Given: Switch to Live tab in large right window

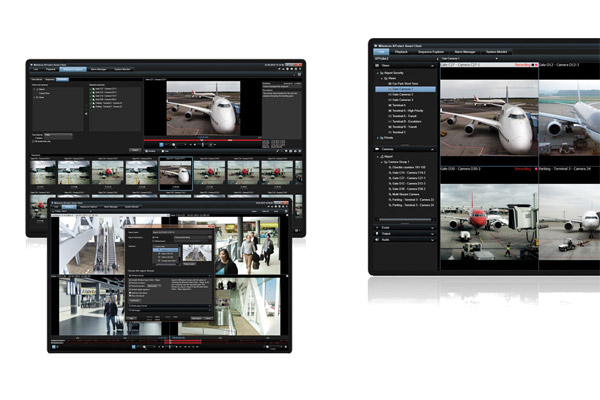Looking at the screenshot, I should (x=381, y=52).
